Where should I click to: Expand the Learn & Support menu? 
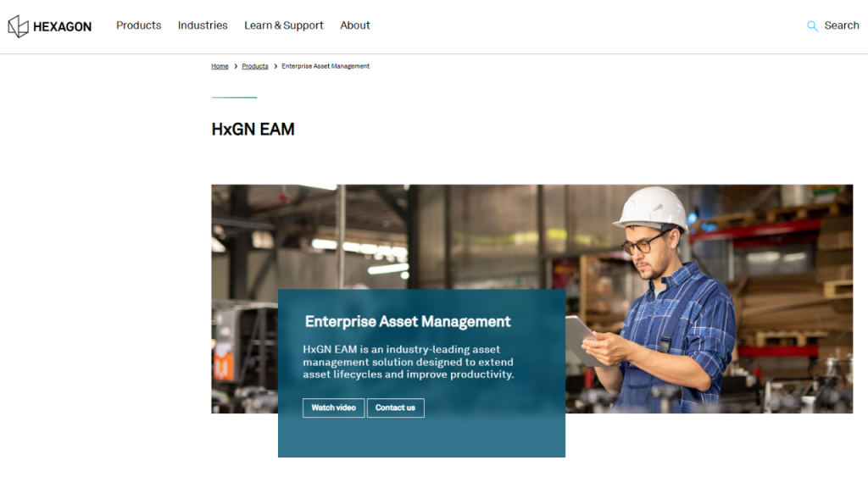point(283,25)
